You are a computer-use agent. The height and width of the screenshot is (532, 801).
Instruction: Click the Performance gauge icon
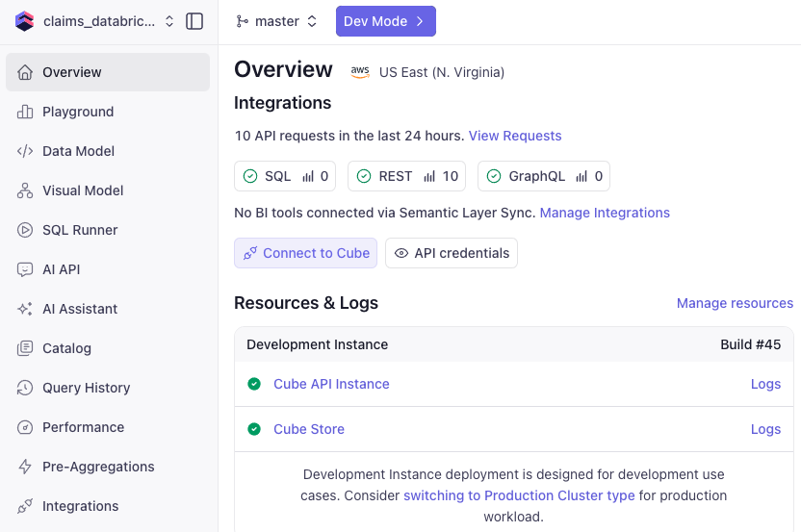point(25,427)
